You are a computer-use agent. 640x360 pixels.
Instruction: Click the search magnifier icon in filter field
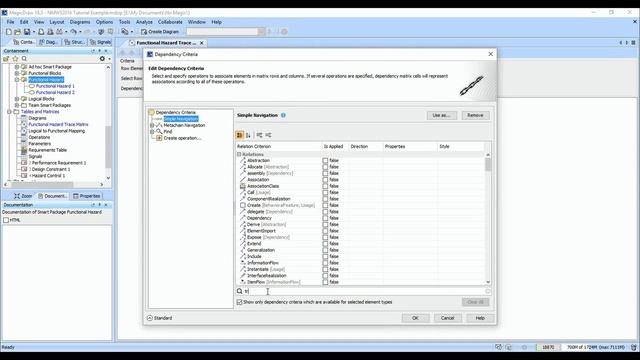click(x=240, y=291)
